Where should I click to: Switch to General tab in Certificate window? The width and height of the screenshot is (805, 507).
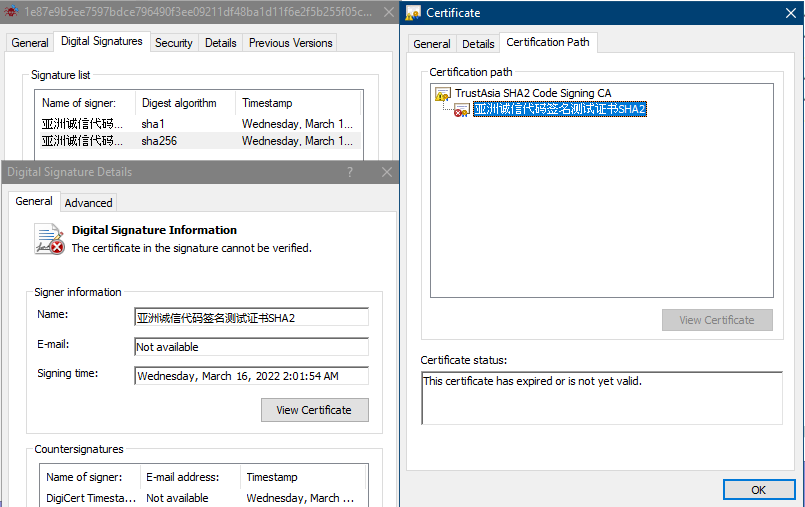click(432, 44)
